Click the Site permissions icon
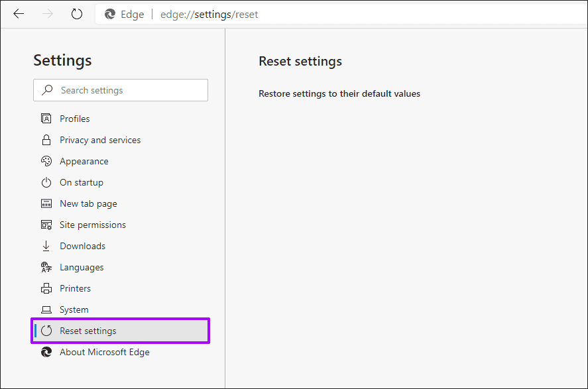This screenshot has height=389, width=588. (46, 225)
